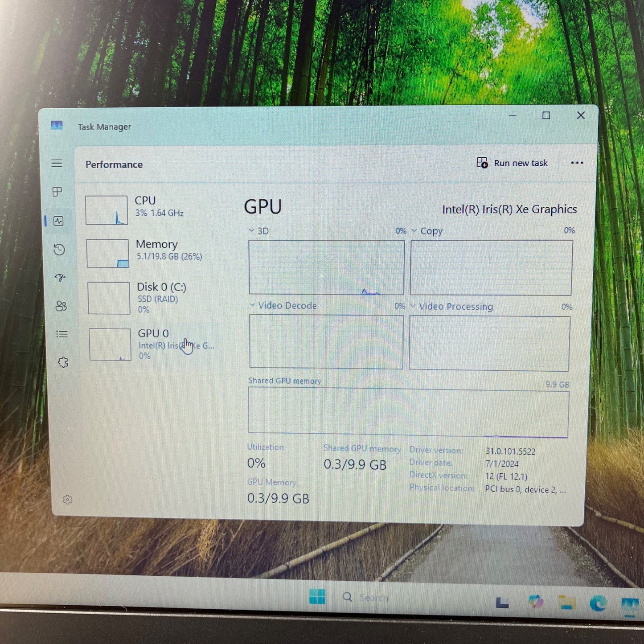This screenshot has height=644, width=644.
Task: Open the Copy engine dropdown
Action: coord(414,231)
